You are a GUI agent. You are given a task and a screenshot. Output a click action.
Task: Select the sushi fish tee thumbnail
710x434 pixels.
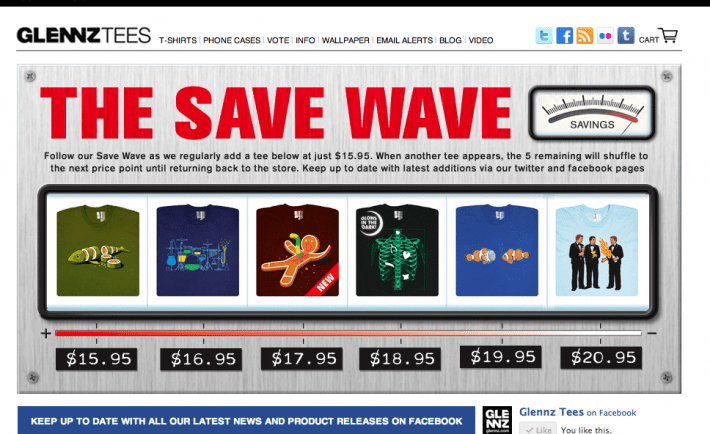(x=98, y=251)
